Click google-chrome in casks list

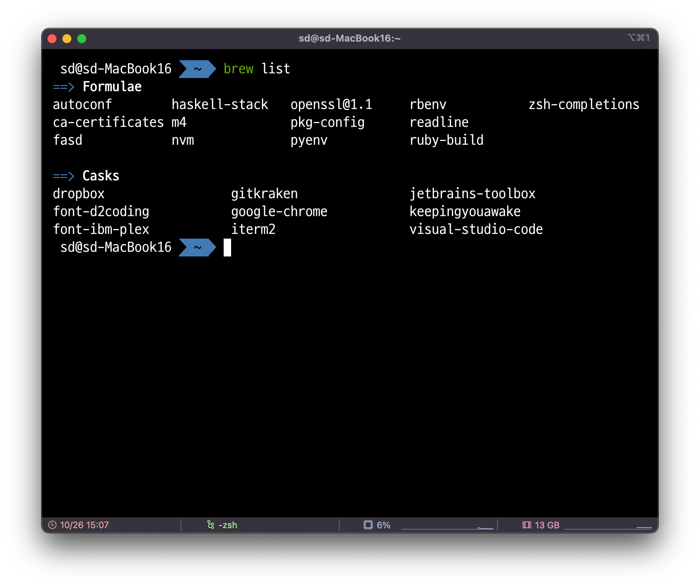pos(279,211)
